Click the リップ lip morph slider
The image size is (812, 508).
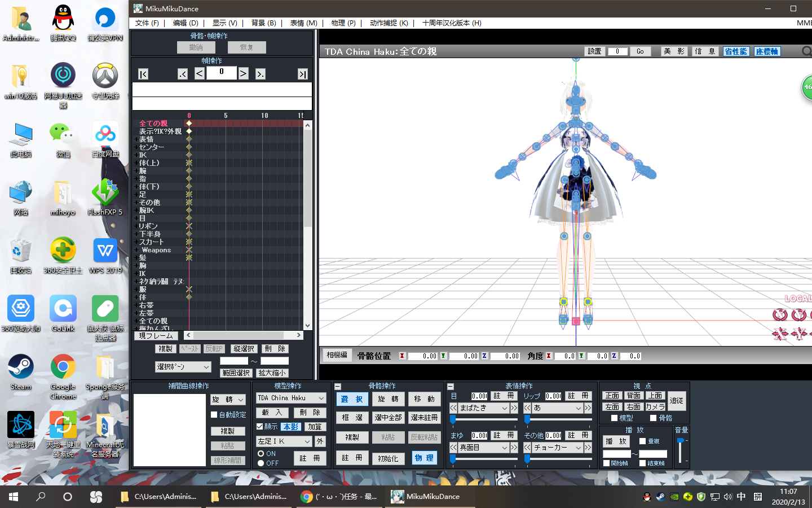coord(527,419)
